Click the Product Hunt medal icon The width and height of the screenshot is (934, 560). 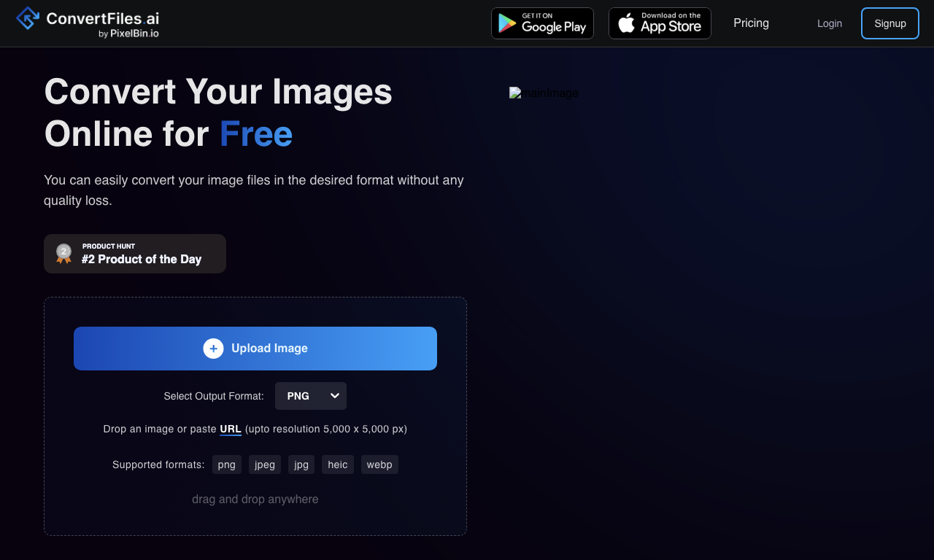64,254
